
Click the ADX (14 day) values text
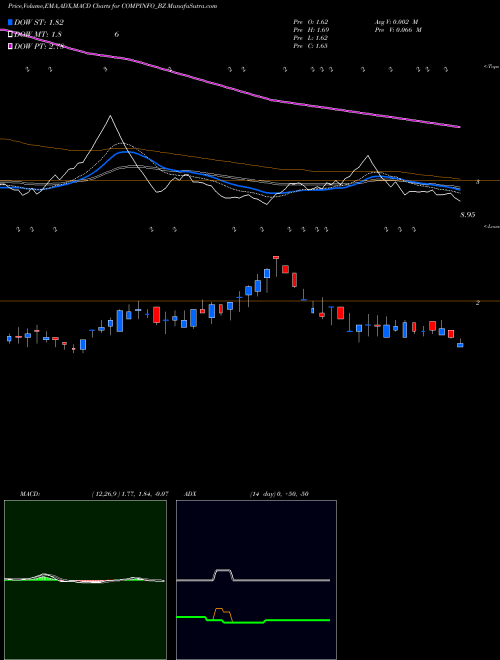click(279, 494)
